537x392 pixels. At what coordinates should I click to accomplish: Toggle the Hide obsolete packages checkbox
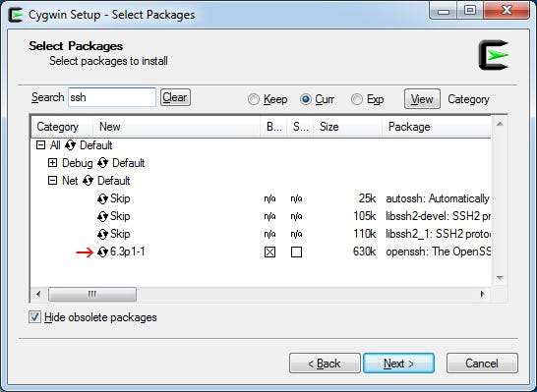click(35, 317)
